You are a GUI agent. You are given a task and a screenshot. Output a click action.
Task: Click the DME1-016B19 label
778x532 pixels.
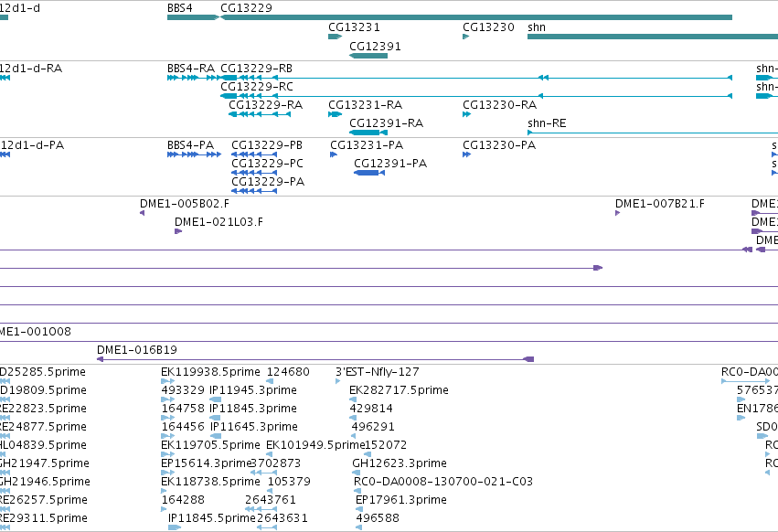[137, 350]
